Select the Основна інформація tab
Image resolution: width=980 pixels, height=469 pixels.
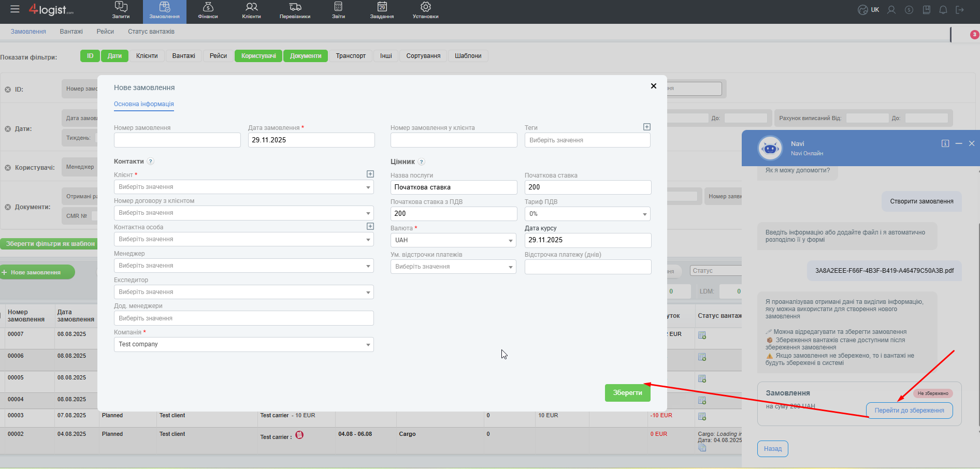pyautogui.click(x=144, y=104)
